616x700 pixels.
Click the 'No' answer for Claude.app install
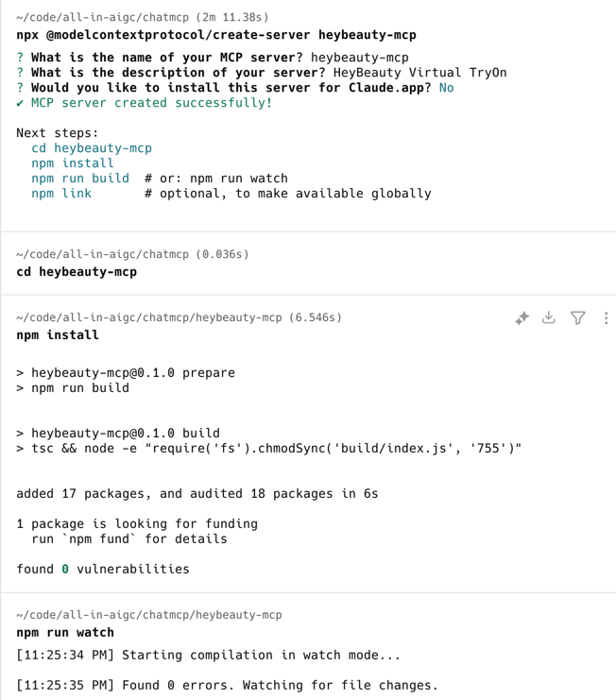445,88
